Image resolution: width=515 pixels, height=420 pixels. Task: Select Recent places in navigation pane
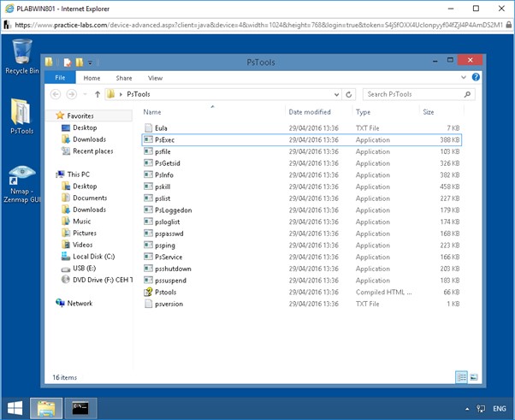pyautogui.click(x=93, y=151)
